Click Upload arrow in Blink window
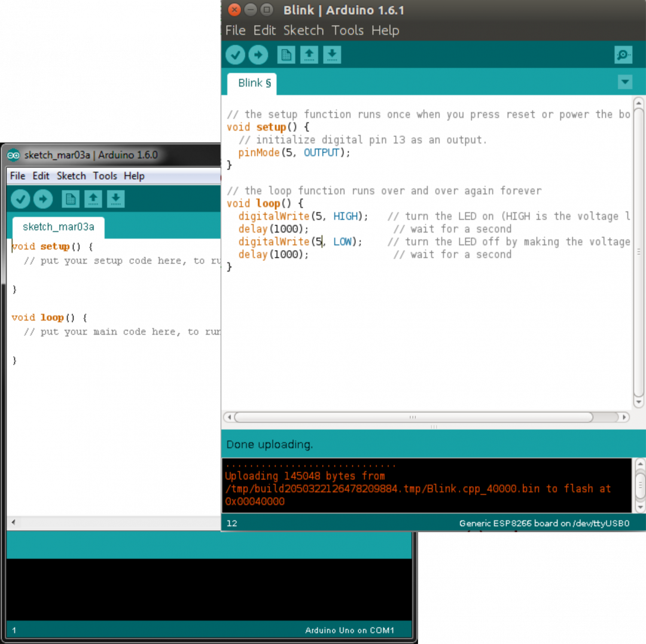Screen dimensions: 646x644 point(258,55)
